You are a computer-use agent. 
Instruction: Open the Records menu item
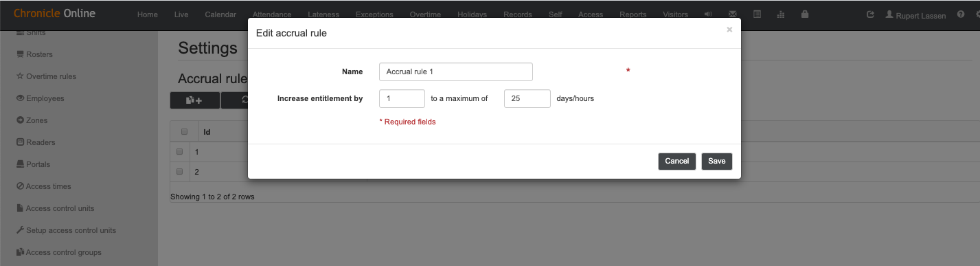[518, 14]
